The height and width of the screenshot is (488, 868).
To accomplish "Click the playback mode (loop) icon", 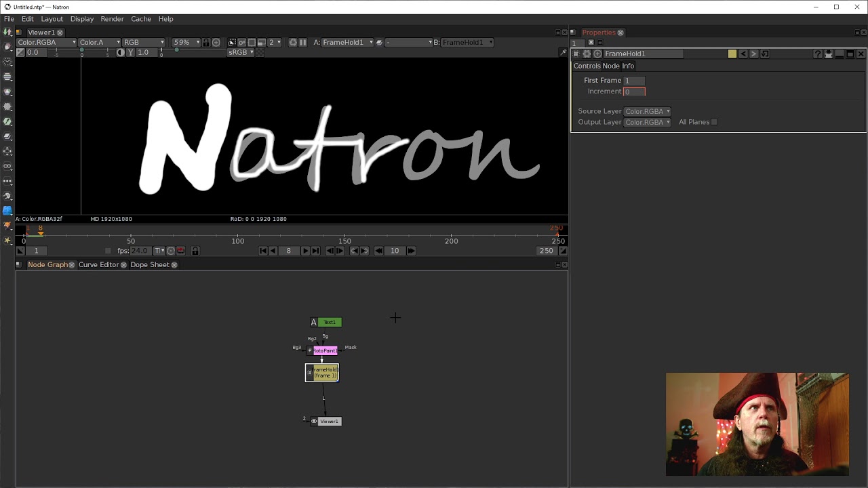I will point(180,251).
